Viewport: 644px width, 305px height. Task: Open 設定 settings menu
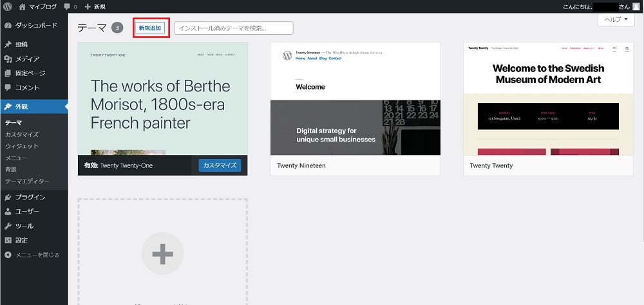pyautogui.click(x=21, y=240)
